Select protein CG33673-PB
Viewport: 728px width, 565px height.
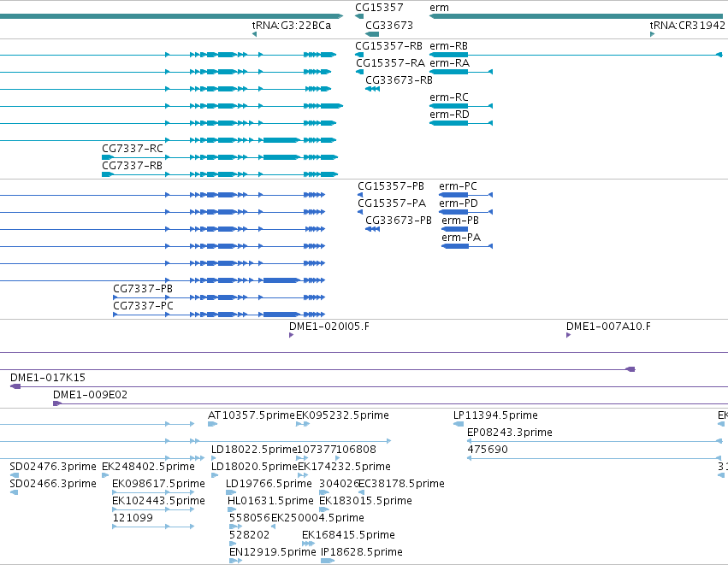372,229
